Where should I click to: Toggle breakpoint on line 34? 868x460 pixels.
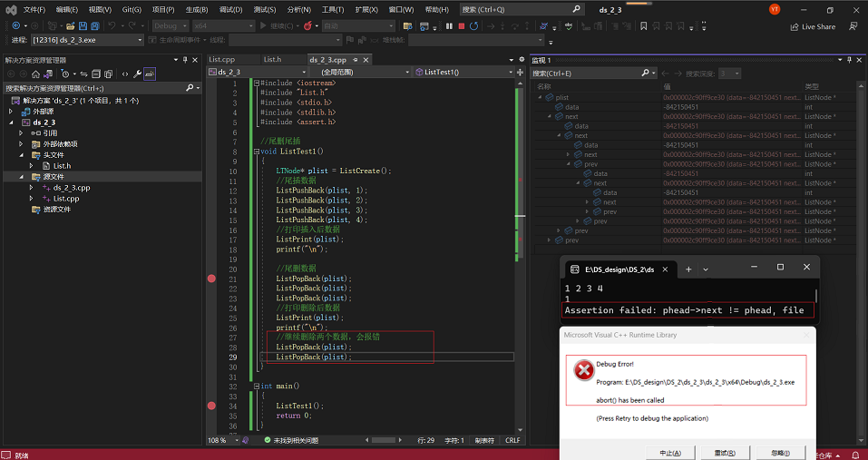(x=211, y=406)
